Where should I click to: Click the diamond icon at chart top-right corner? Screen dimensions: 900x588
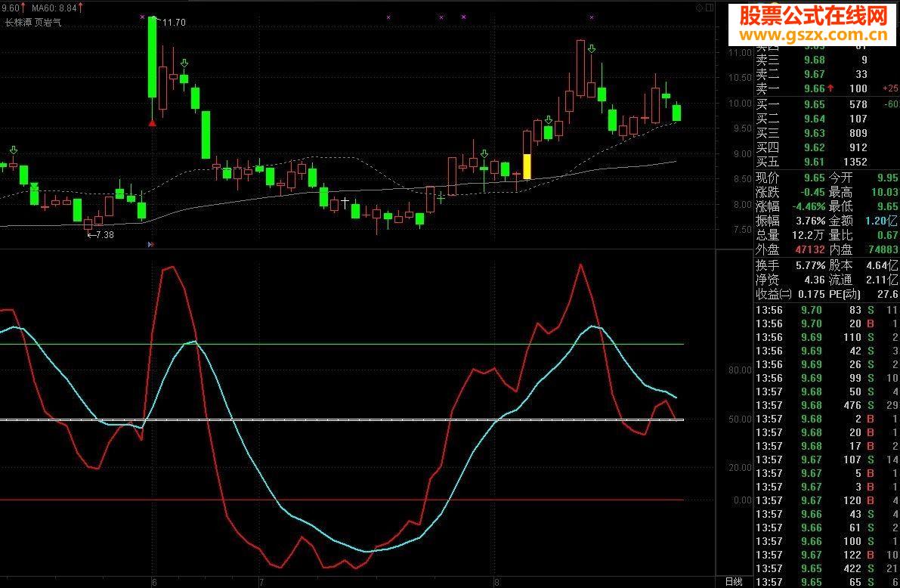pyautogui.click(x=699, y=8)
